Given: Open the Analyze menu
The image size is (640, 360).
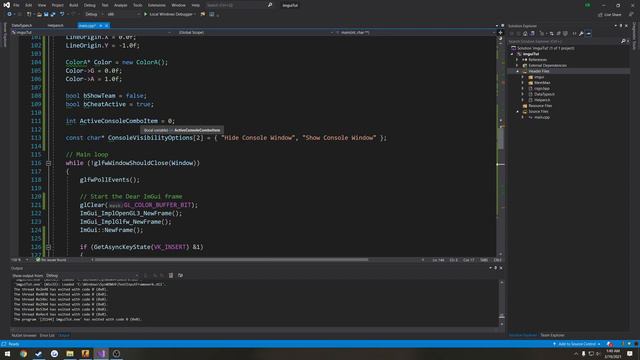Looking at the screenshot, I should [x=120, y=5].
